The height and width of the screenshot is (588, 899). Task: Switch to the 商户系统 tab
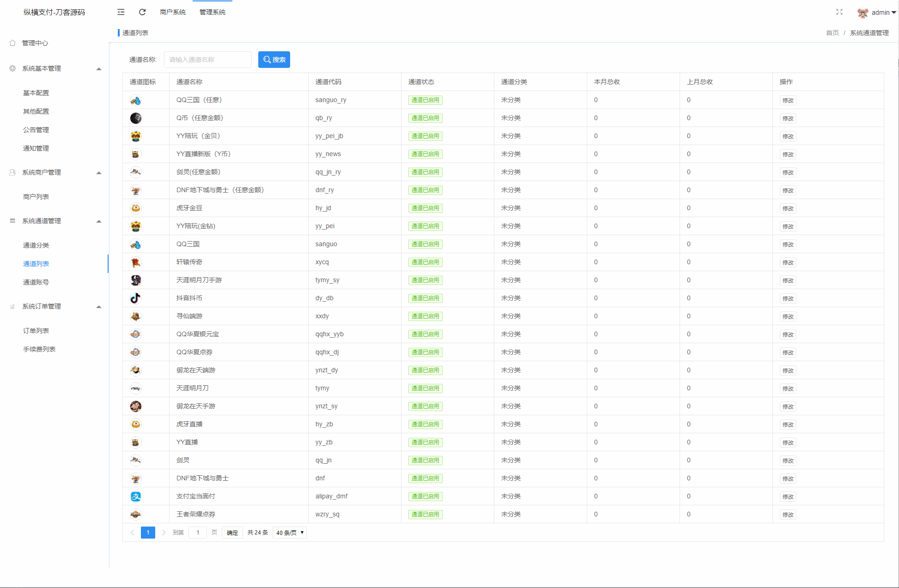[x=173, y=12]
